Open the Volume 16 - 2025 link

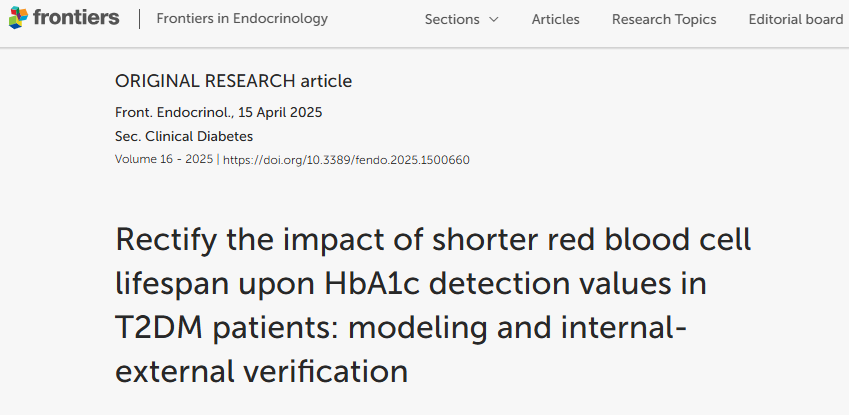click(164, 159)
